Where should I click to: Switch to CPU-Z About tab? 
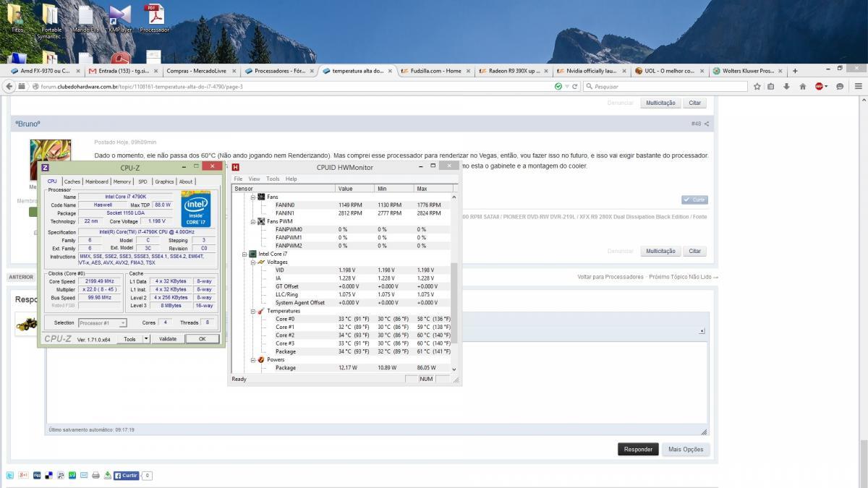(186, 181)
